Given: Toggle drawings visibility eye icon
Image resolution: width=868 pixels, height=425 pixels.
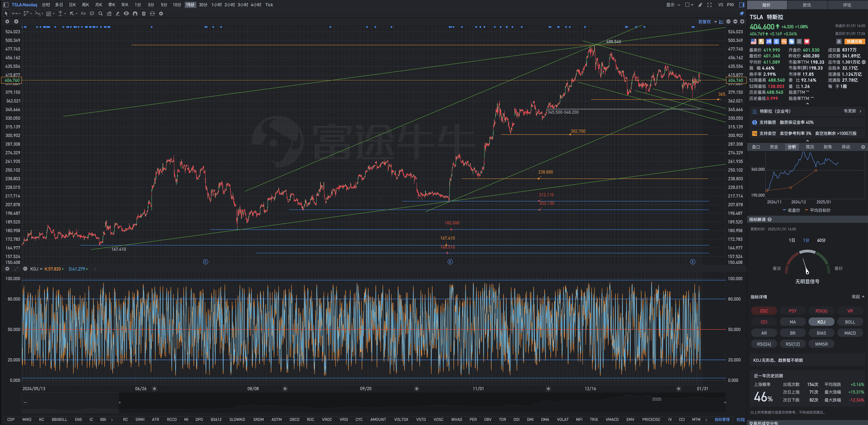Looking at the screenshot, I should 126,13.
